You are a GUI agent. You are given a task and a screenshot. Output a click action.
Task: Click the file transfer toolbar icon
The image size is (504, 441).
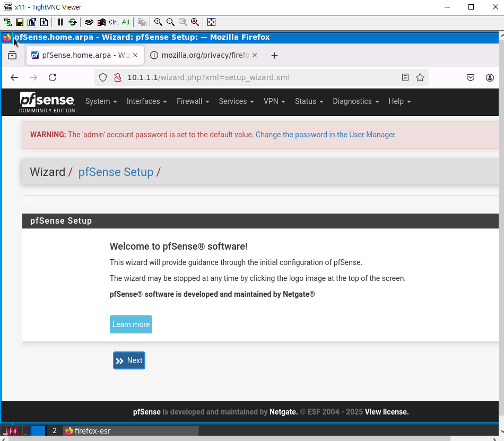[142, 22]
